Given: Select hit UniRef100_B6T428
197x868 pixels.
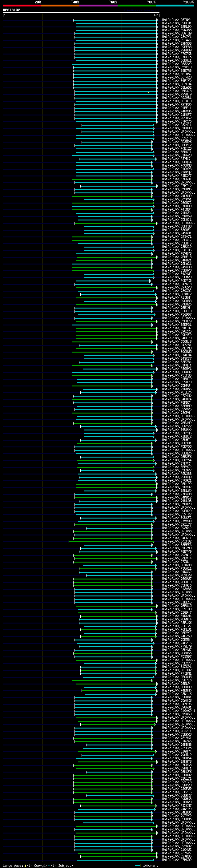Looking at the screenshot, I should pos(177,78).
